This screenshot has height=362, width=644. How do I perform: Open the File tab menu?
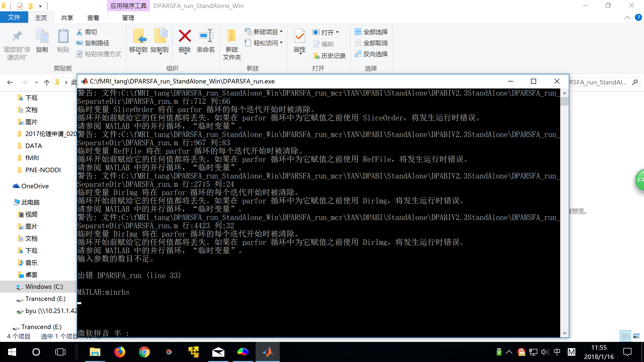pyautogui.click(x=14, y=17)
